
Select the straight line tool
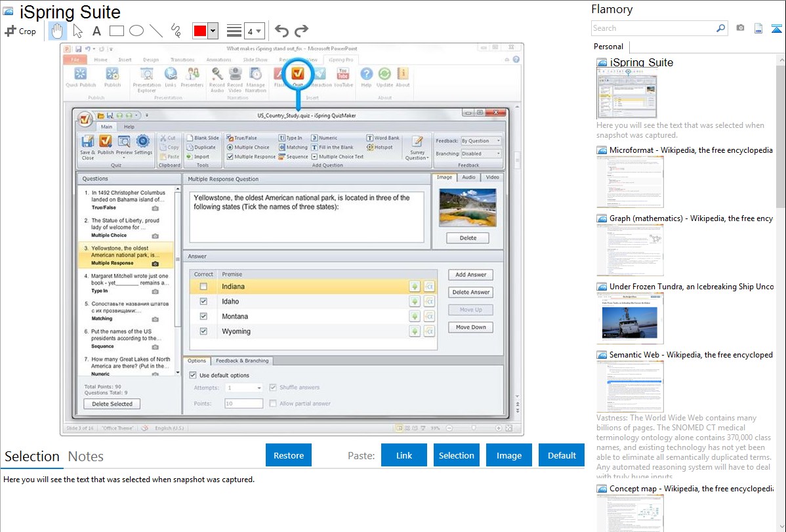coord(155,31)
